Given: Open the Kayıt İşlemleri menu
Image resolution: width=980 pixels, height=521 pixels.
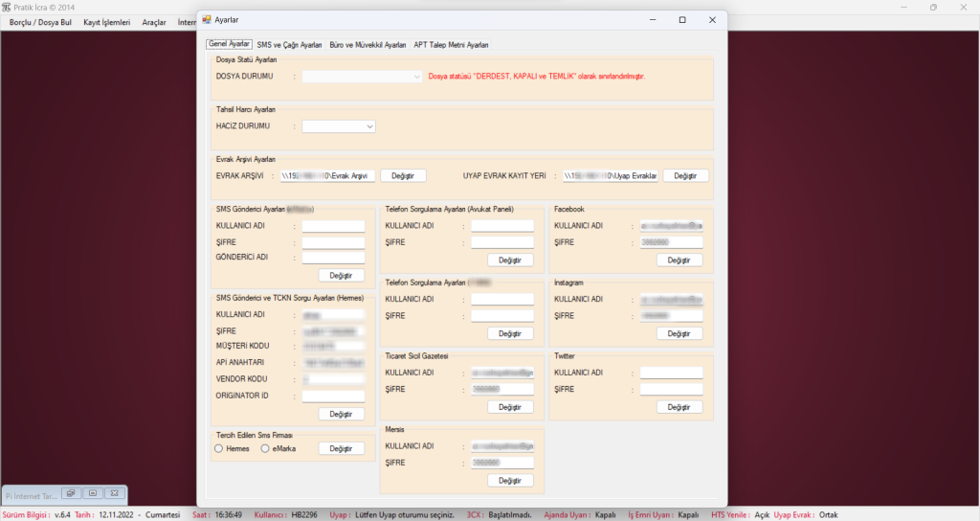Looking at the screenshot, I should 106,22.
